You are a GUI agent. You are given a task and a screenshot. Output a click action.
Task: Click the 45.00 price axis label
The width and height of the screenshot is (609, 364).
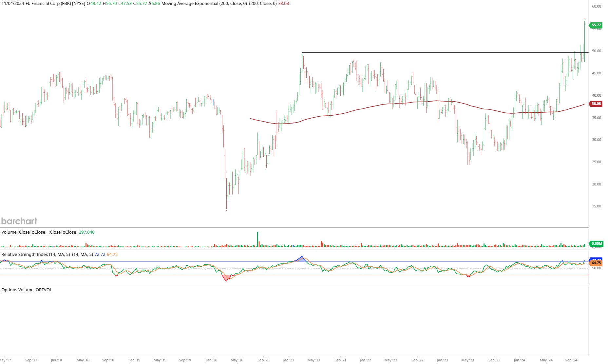click(x=597, y=73)
